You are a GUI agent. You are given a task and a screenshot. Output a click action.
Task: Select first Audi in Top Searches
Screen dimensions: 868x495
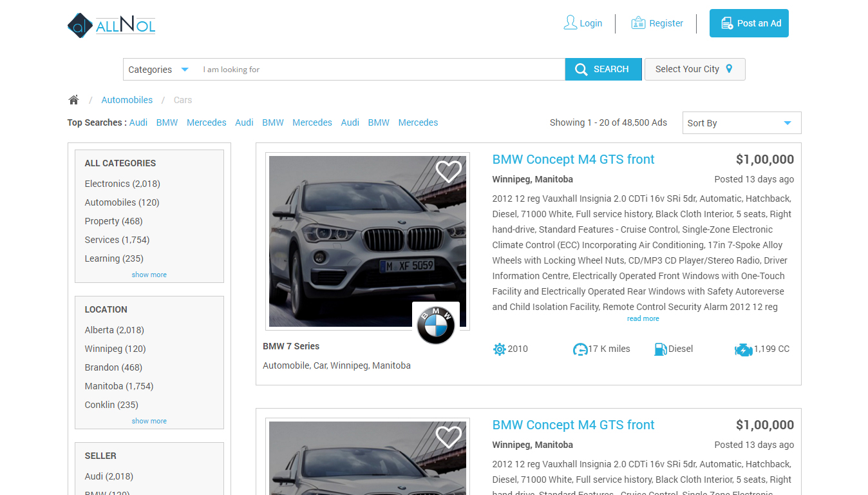[138, 122]
